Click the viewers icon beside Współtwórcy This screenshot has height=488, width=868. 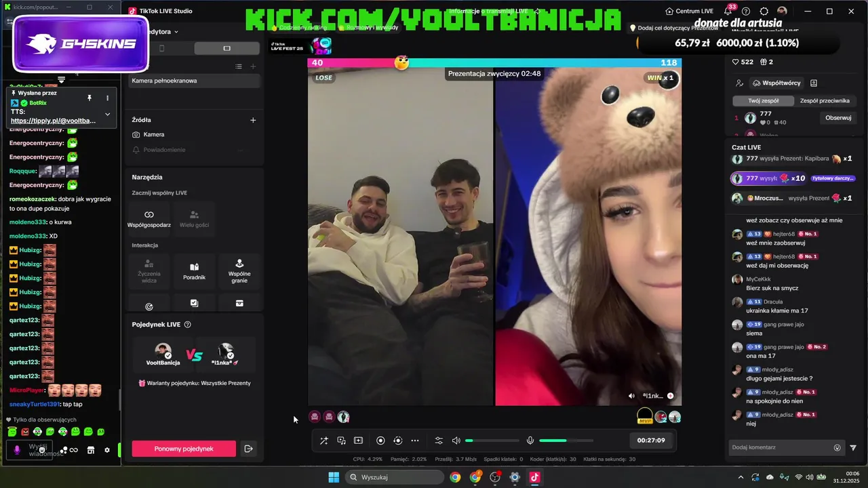coord(739,83)
